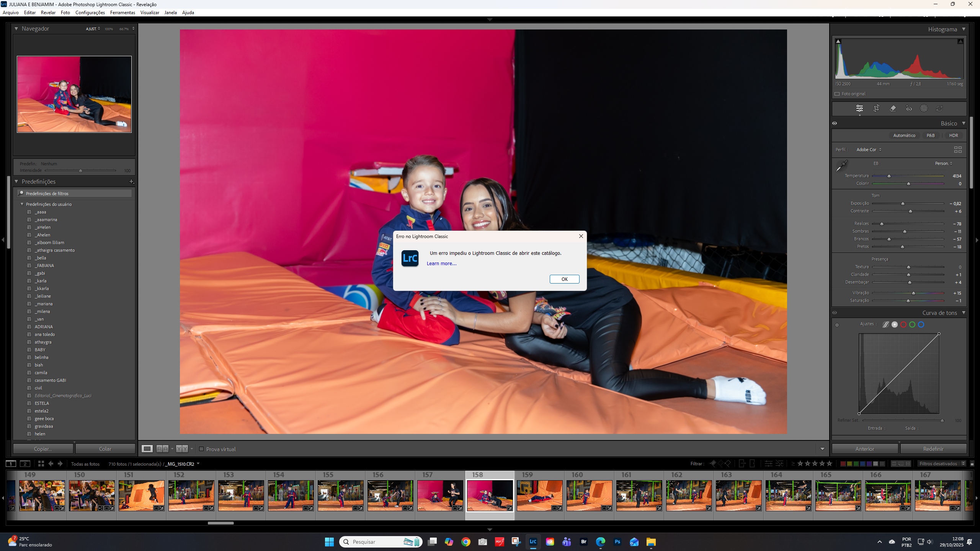Open the Configurações menu
This screenshot has height=551, width=980.
pos(90,13)
